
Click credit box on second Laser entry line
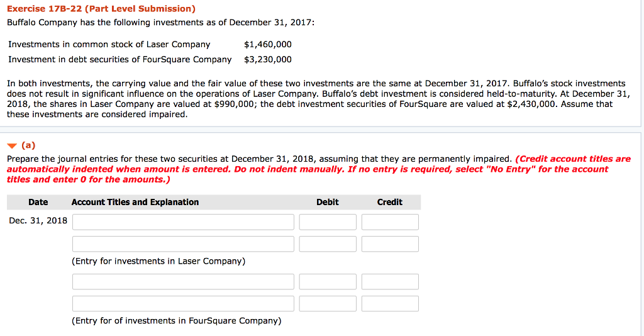tap(390, 244)
